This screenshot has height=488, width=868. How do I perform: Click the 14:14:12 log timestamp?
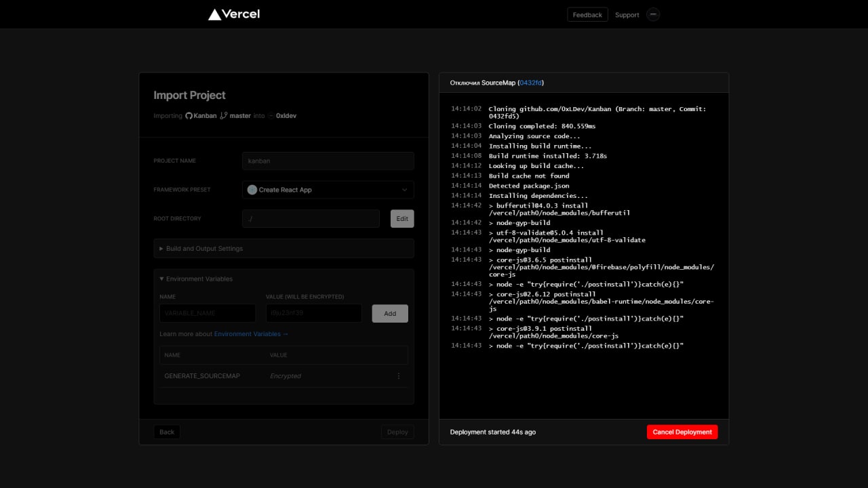pos(467,166)
